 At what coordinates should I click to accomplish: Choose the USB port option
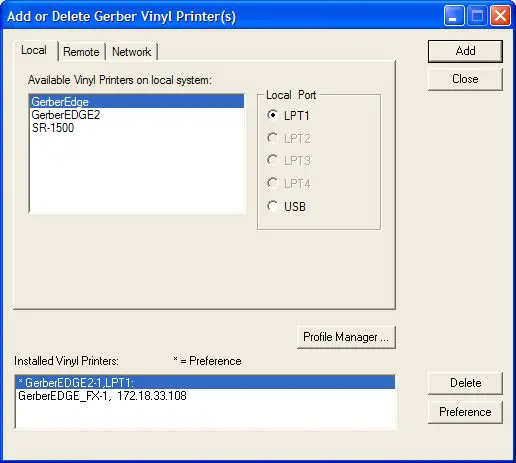(x=286, y=206)
